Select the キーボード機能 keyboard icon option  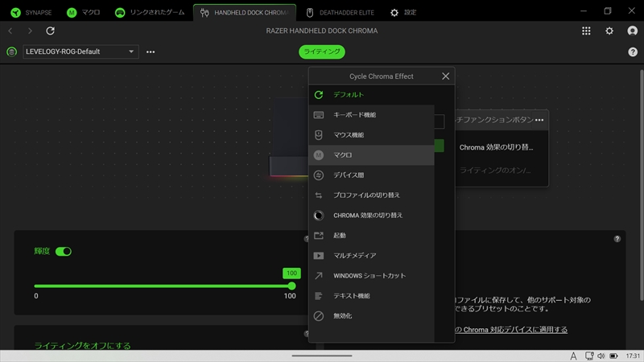[x=354, y=115]
